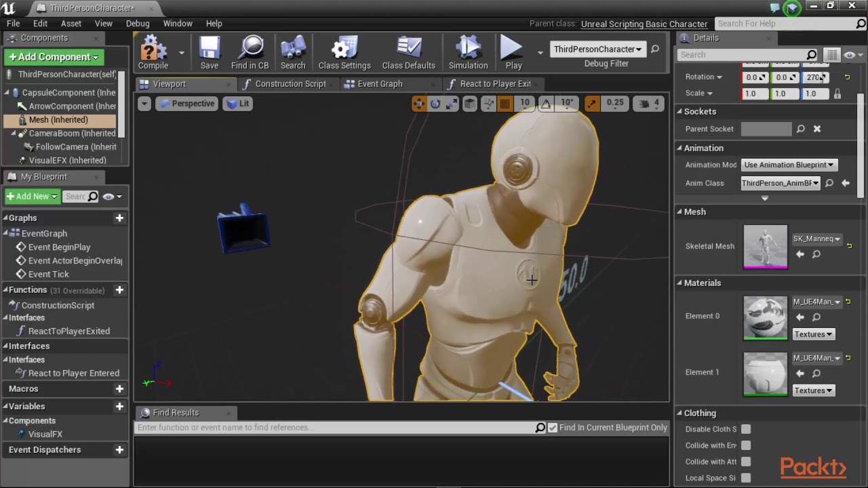Toggle grid snapping in the viewport toolbar
Image resolution: width=868 pixels, height=488 pixels.
(505, 103)
